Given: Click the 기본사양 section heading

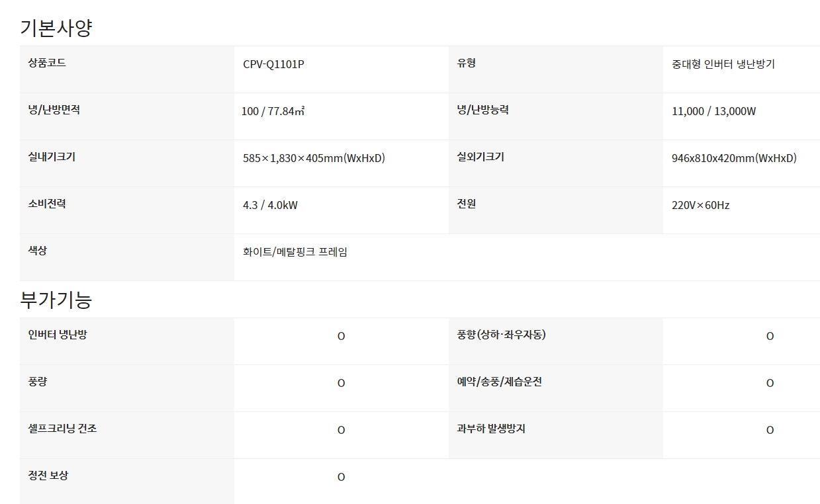Looking at the screenshot, I should tap(56, 28).
